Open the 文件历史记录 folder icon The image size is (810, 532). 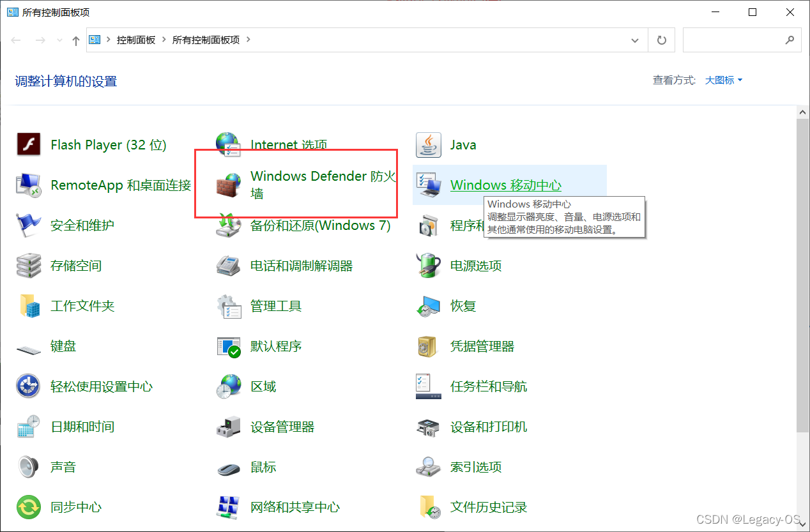click(429, 507)
